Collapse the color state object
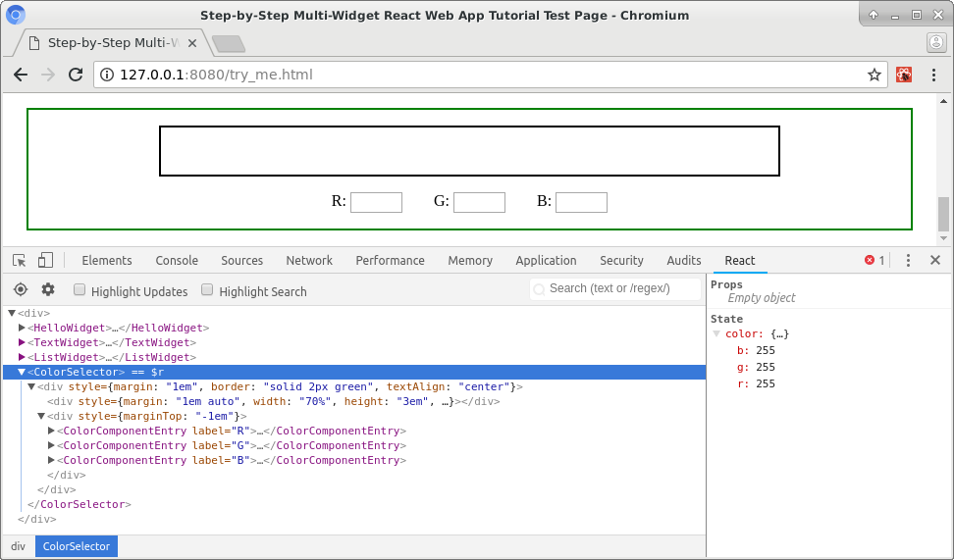 tap(716, 333)
